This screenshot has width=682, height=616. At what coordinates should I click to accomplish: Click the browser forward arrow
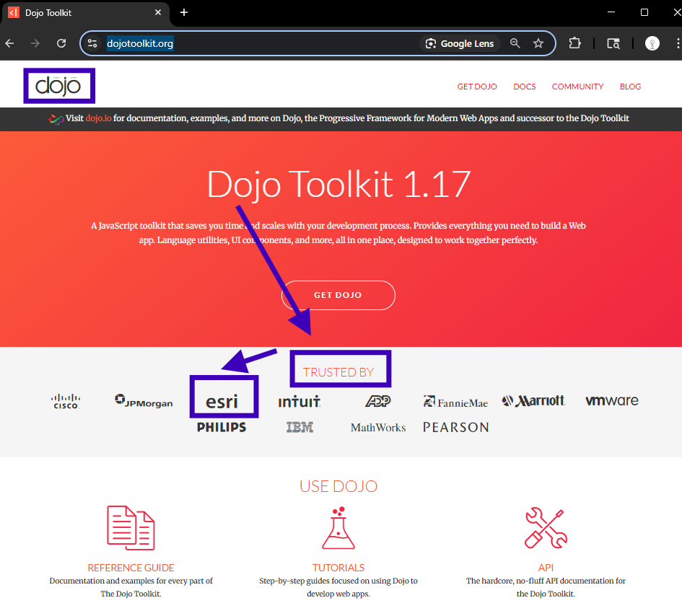(x=35, y=43)
